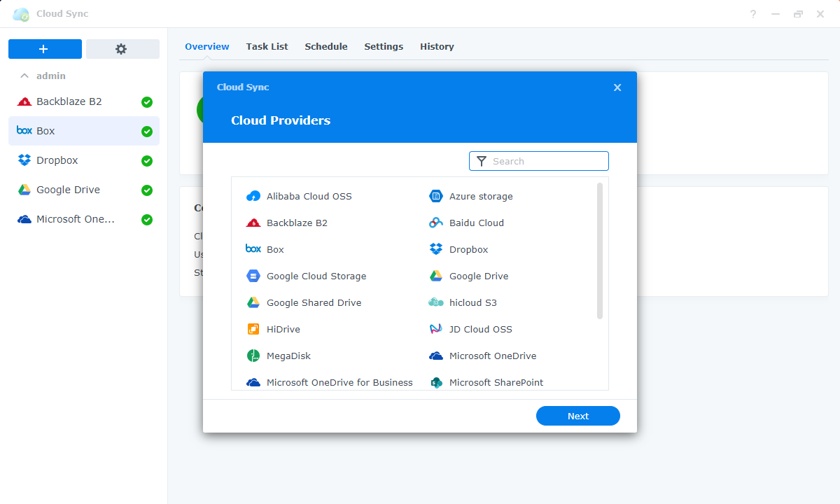The height and width of the screenshot is (504, 840).
Task: Open Cloud Sync settings gear
Action: tap(122, 48)
